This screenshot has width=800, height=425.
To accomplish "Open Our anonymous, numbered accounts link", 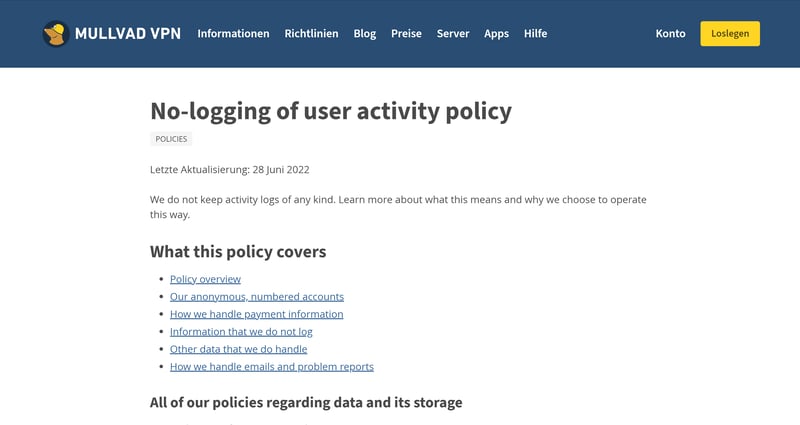I will coord(257,297).
